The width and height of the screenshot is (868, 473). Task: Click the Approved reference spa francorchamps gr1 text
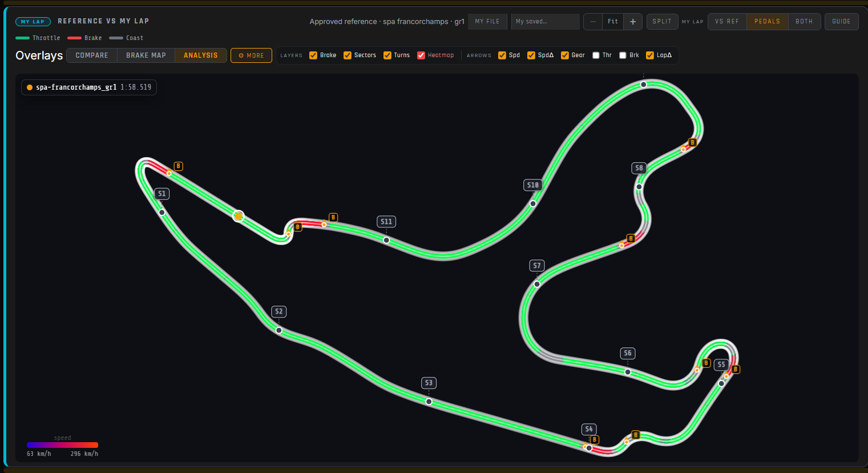(x=387, y=22)
